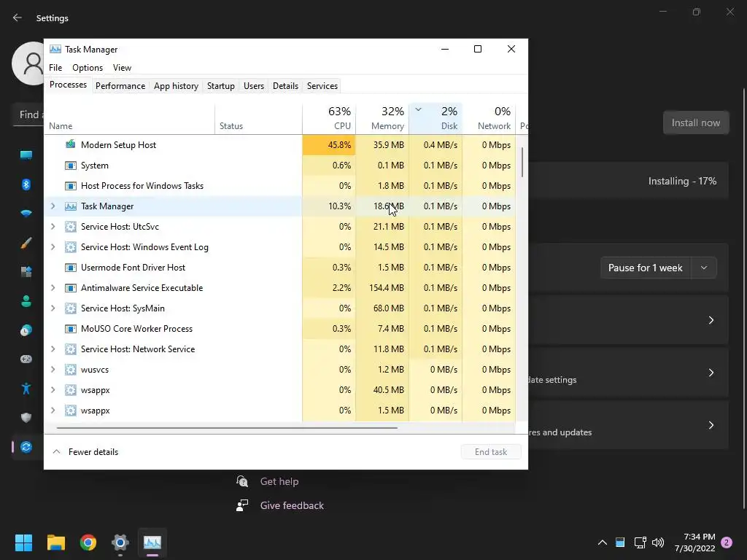This screenshot has height=560, width=747.
Task: Open Personalization brush icon in Settings
Action: coord(26,243)
